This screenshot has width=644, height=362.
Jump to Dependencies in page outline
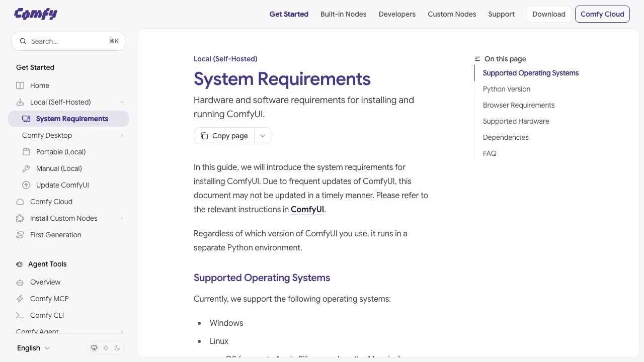click(506, 137)
